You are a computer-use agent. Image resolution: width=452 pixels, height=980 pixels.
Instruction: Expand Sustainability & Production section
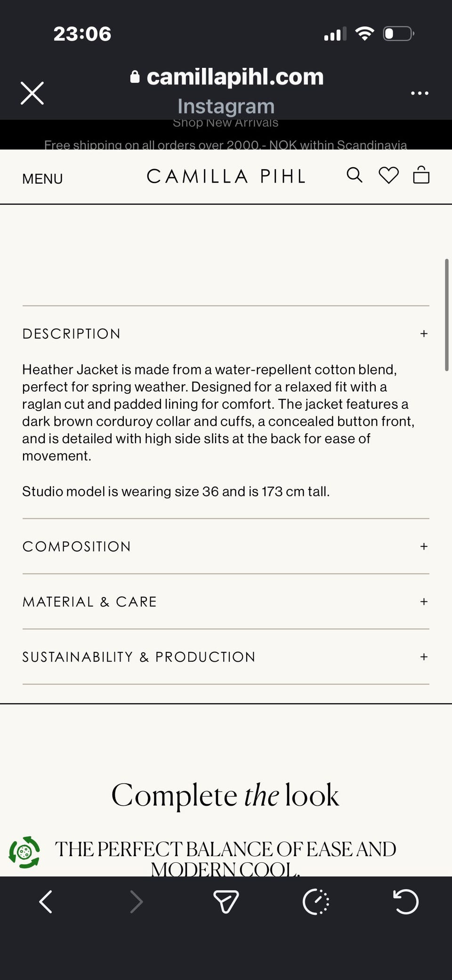click(424, 656)
